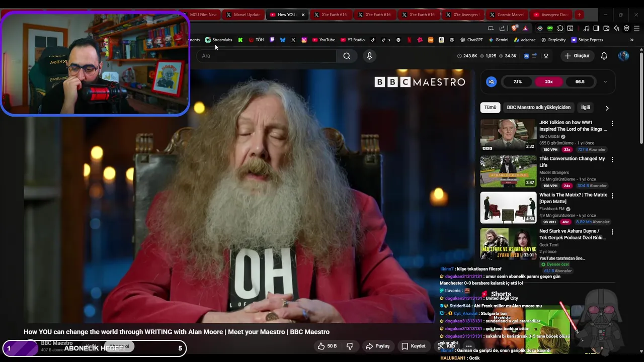Viewport: 644px width, 362px height.
Task: Open the Instagram bookmark icon
Action: click(x=304, y=40)
